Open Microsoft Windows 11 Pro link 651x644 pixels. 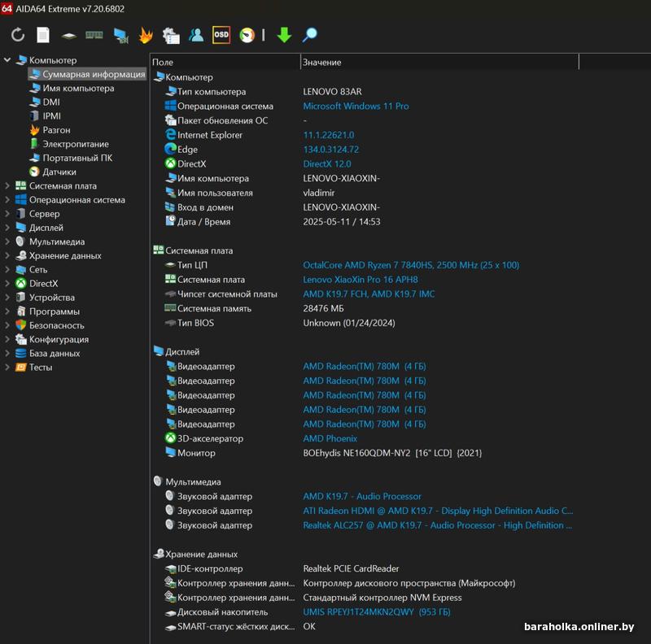(356, 107)
